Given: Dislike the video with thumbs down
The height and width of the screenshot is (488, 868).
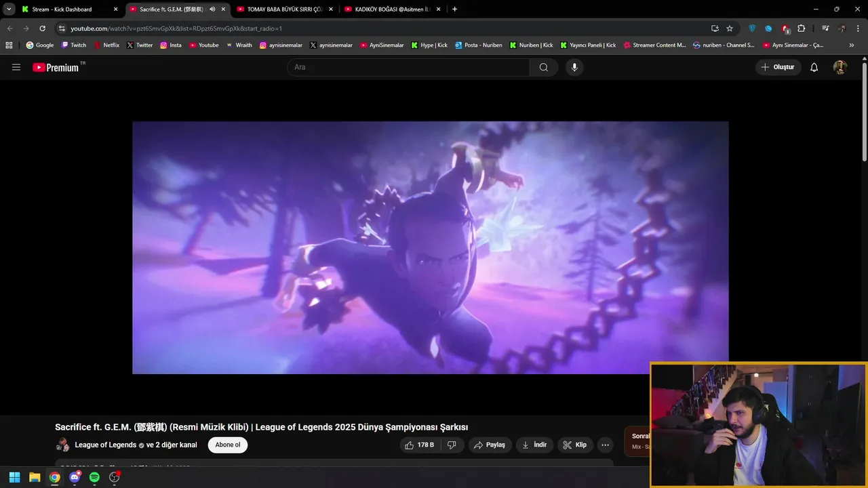Looking at the screenshot, I should pyautogui.click(x=452, y=445).
